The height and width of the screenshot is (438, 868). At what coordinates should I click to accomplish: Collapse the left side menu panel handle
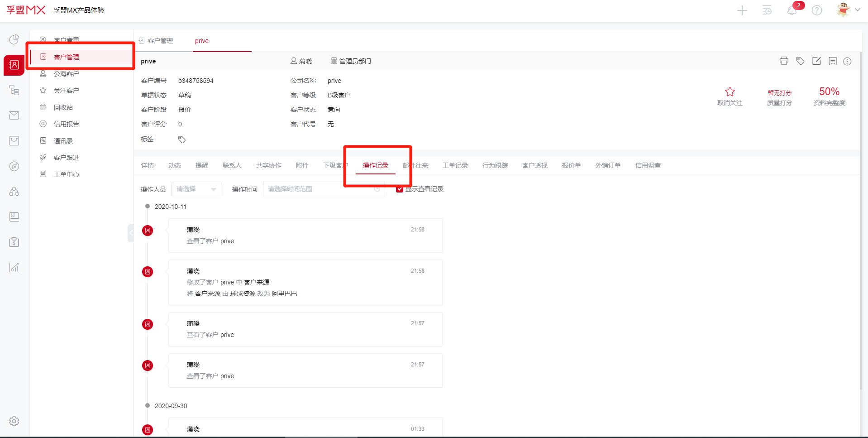[x=131, y=233]
